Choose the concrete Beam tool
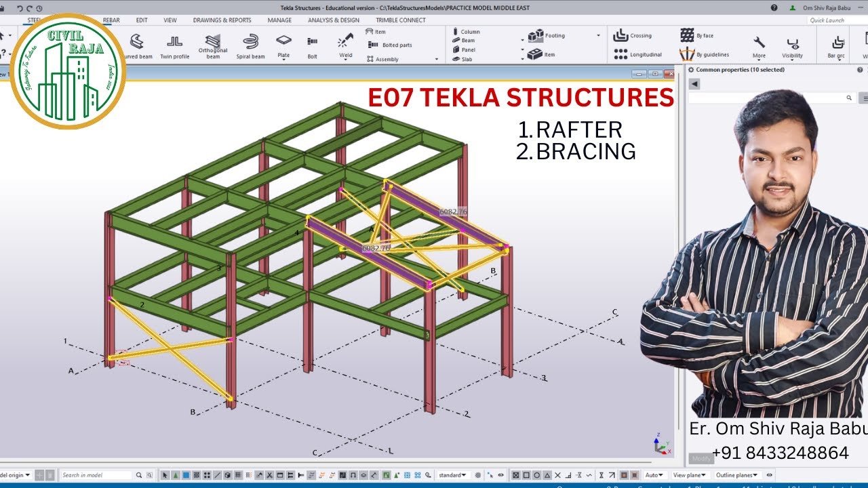Viewport: 868px width, 488px height. [464, 41]
